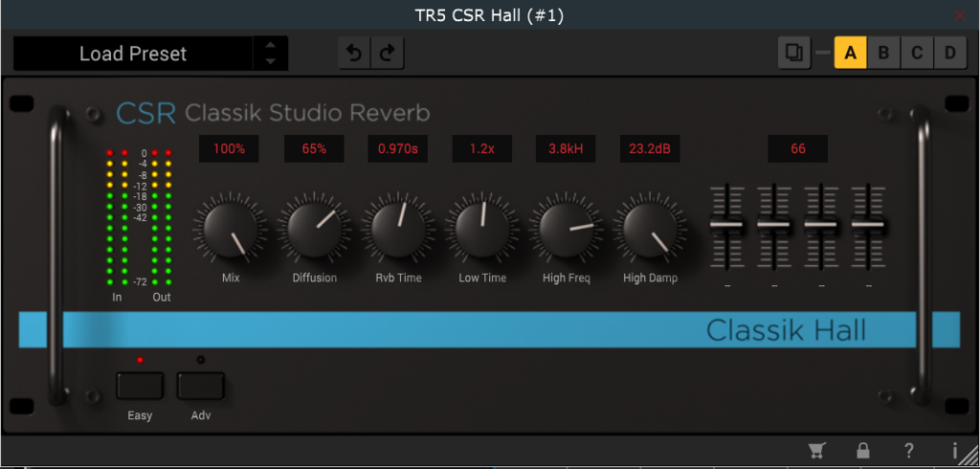Click the copy settings icon beside A

(x=794, y=53)
